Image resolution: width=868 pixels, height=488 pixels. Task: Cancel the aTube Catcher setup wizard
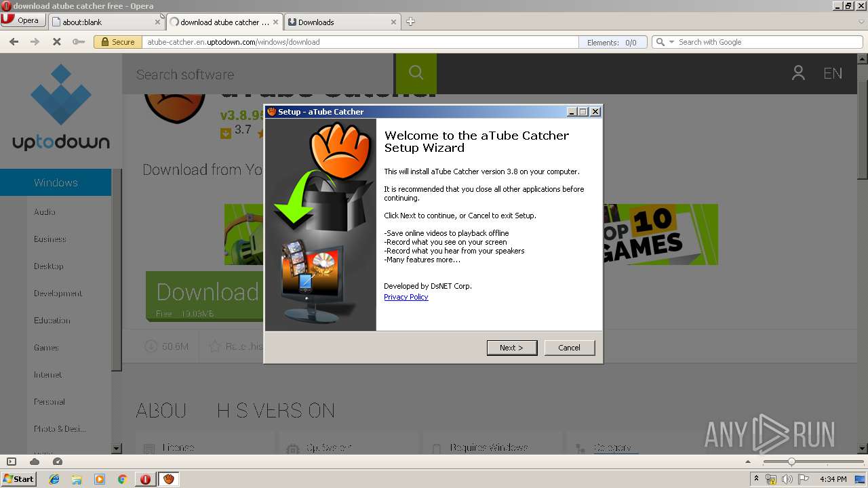click(x=570, y=348)
